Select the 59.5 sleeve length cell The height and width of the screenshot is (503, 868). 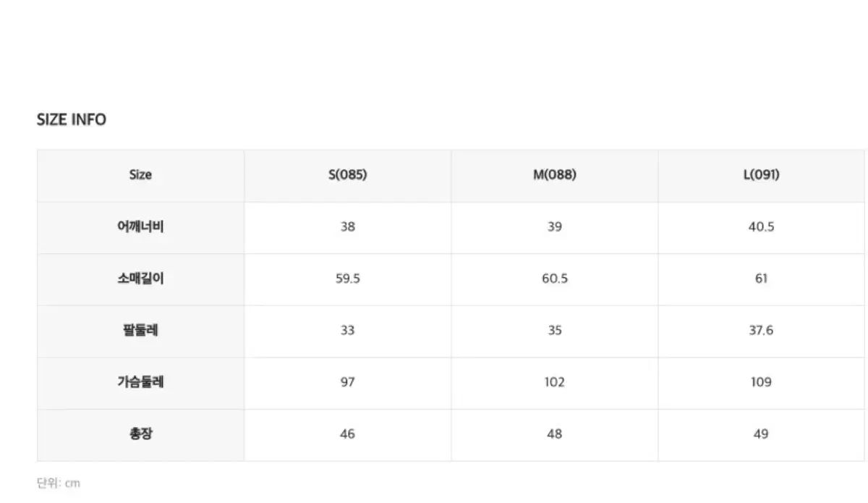click(347, 279)
